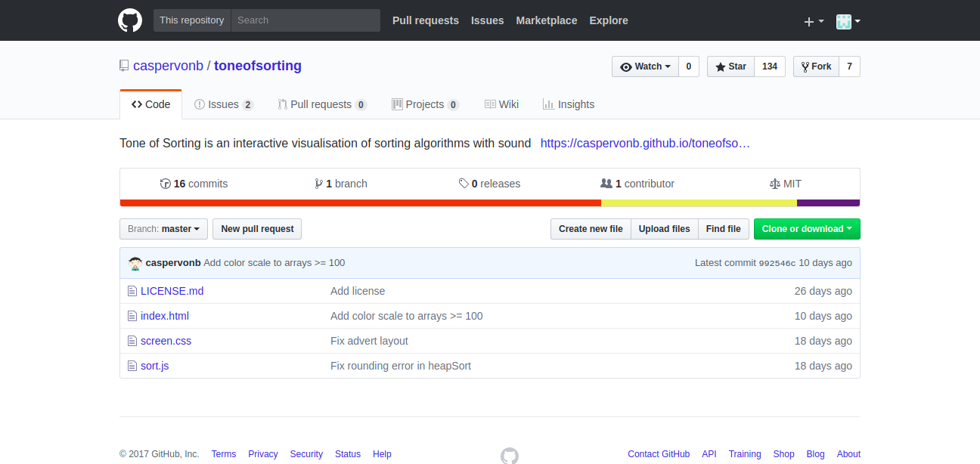Focus the repository search field
The width and height of the screenshot is (980, 464).
pyautogui.click(x=305, y=20)
